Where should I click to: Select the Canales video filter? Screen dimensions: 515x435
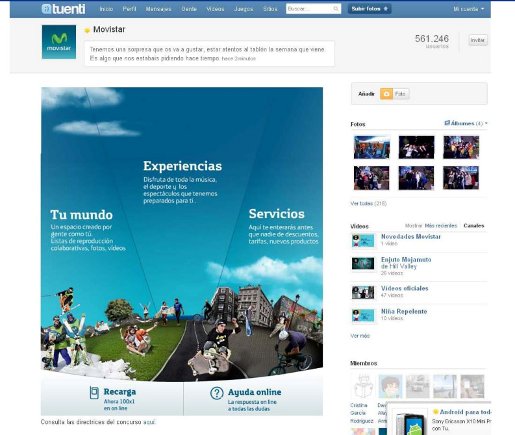click(x=474, y=226)
